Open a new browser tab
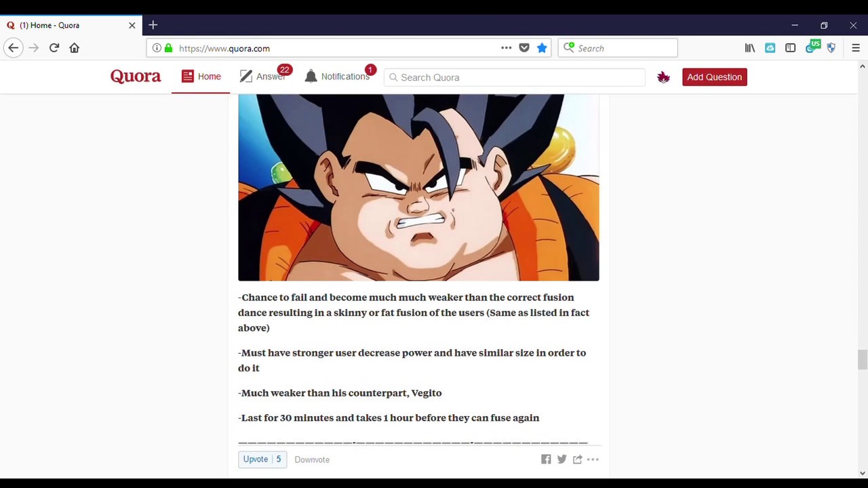868x488 pixels. tap(153, 25)
